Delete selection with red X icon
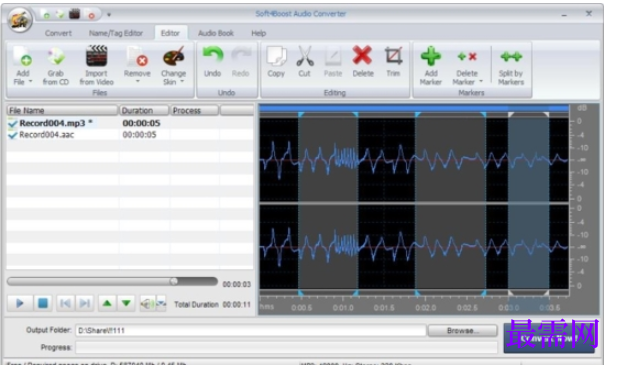 pos(363,56)
